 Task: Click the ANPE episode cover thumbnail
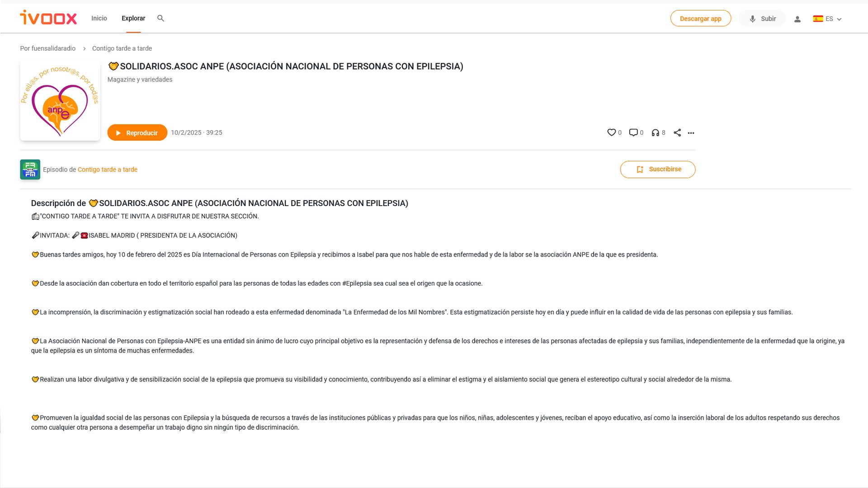coord(60,101)
